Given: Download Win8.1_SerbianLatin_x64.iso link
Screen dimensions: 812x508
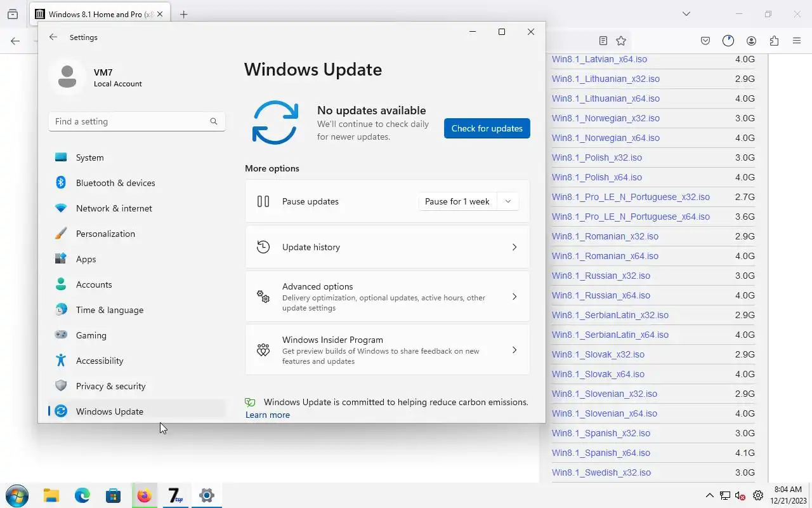Looking at the screenshot, I should coord(610,335).
